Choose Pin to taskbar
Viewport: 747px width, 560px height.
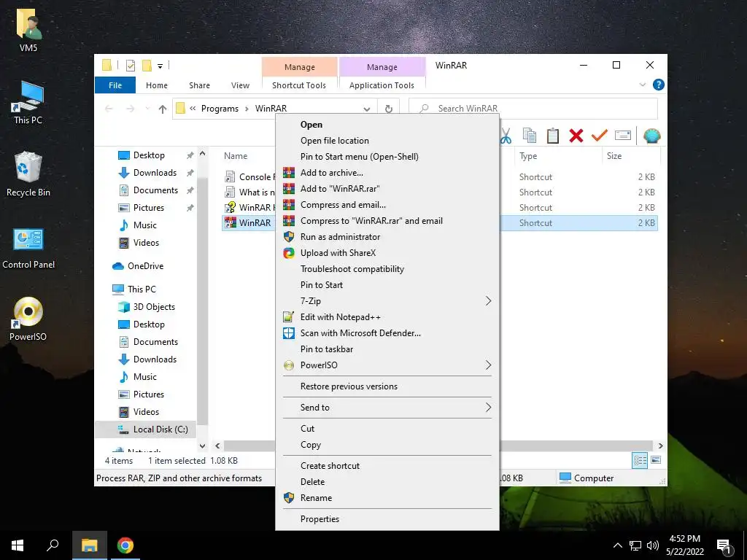pyautogui.click(x=387, y=349)
